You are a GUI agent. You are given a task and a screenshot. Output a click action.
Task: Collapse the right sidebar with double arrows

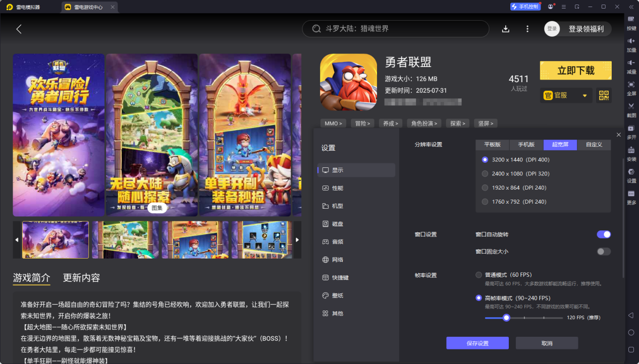(631, 7)
